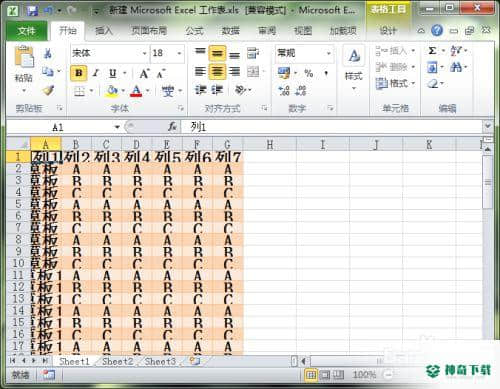The height and width of the screenshot is (389, 500).
Task: Toggle Bold formatting button
Action: pyautogui.click(x=79, y=73)
